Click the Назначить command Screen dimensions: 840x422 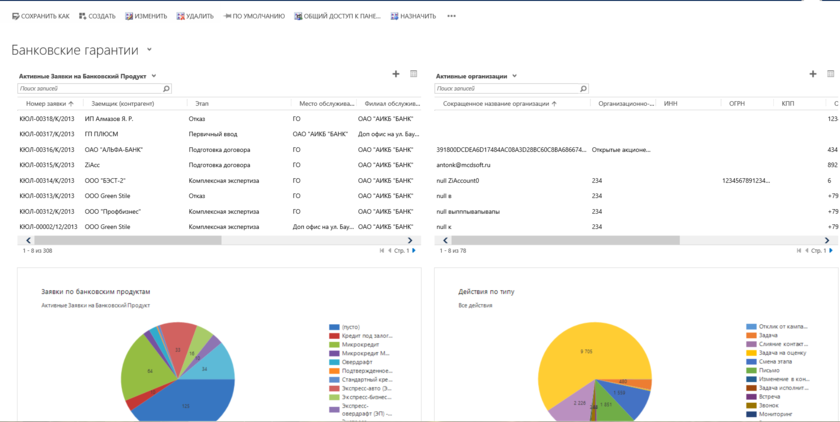413,16
